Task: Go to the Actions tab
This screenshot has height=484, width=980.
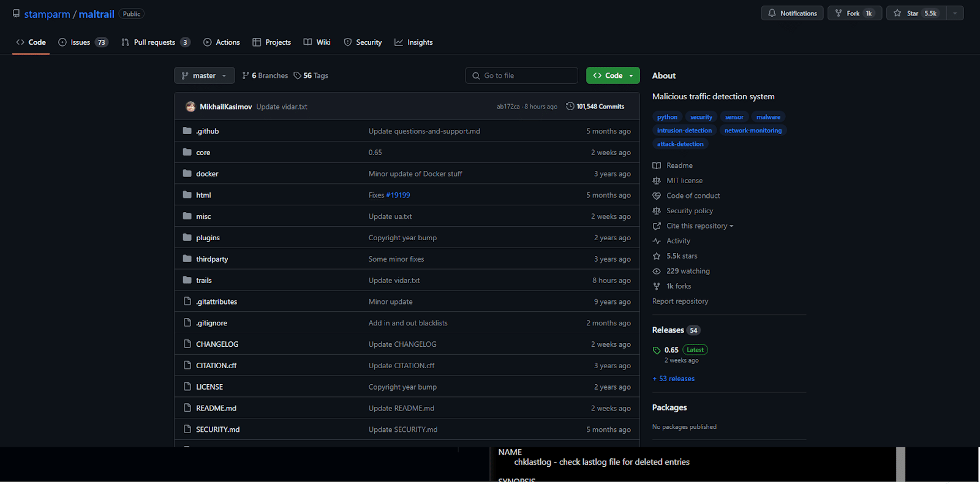Action: click(222, 42)
